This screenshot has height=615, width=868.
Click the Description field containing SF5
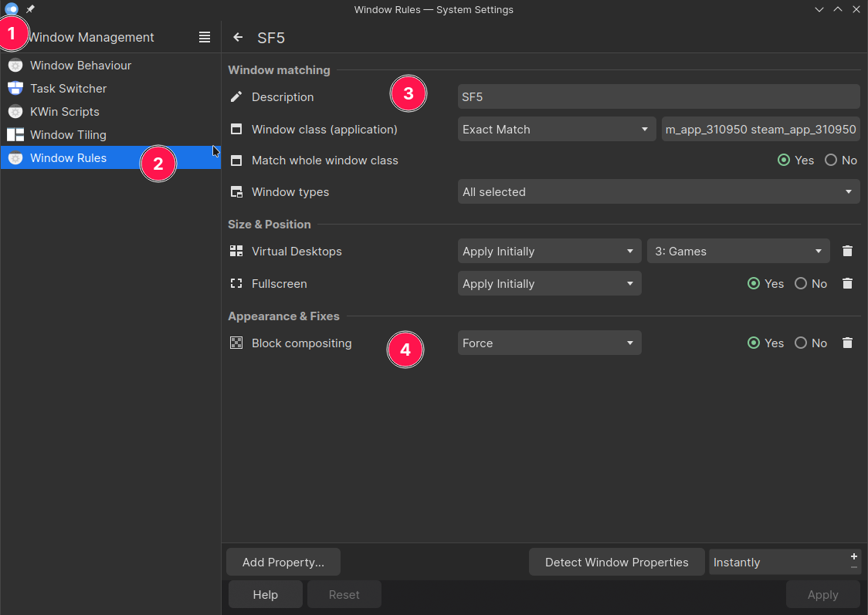pos(659,96)
